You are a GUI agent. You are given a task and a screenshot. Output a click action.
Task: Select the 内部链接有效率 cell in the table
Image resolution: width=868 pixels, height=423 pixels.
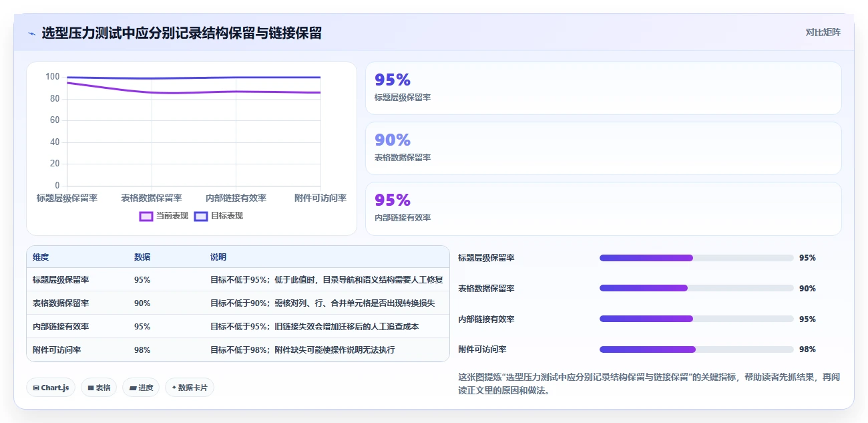[61, 327]
